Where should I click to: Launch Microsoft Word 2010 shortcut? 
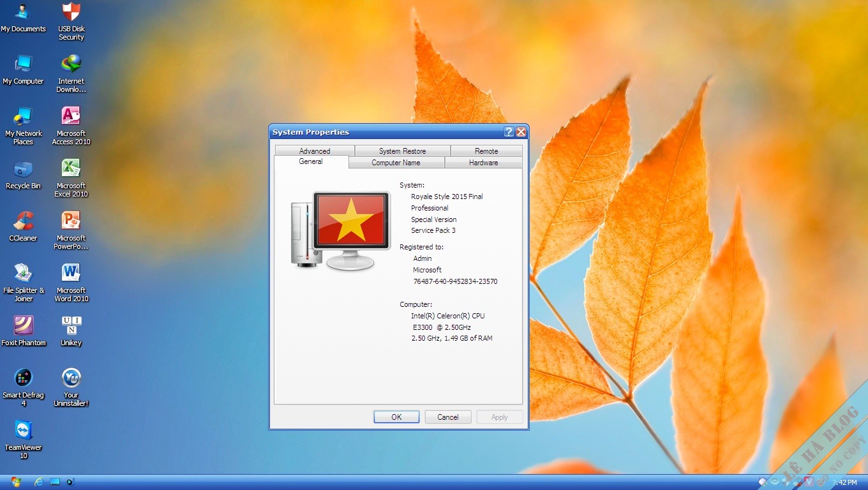(71, 283)
